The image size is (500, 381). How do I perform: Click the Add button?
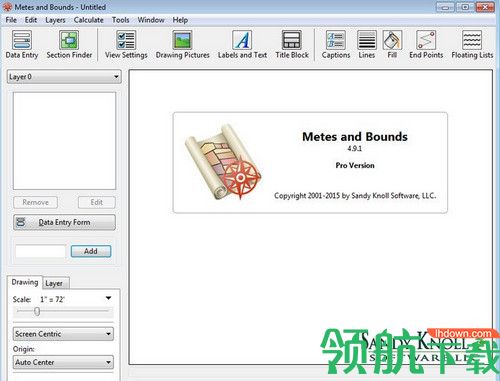91,251
